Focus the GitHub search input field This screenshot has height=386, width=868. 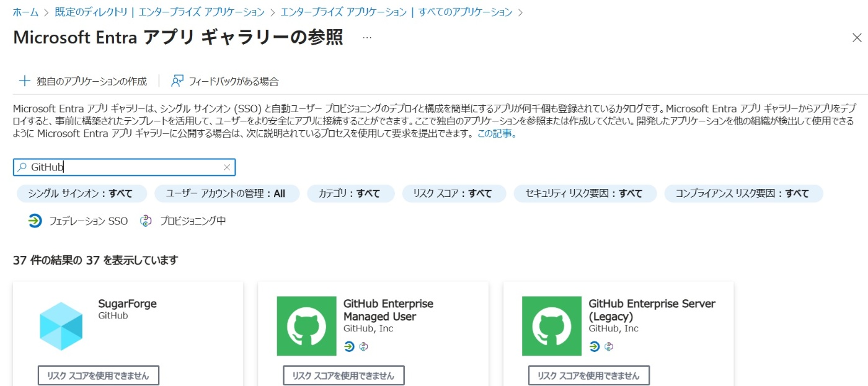click(x=124, y=167)
